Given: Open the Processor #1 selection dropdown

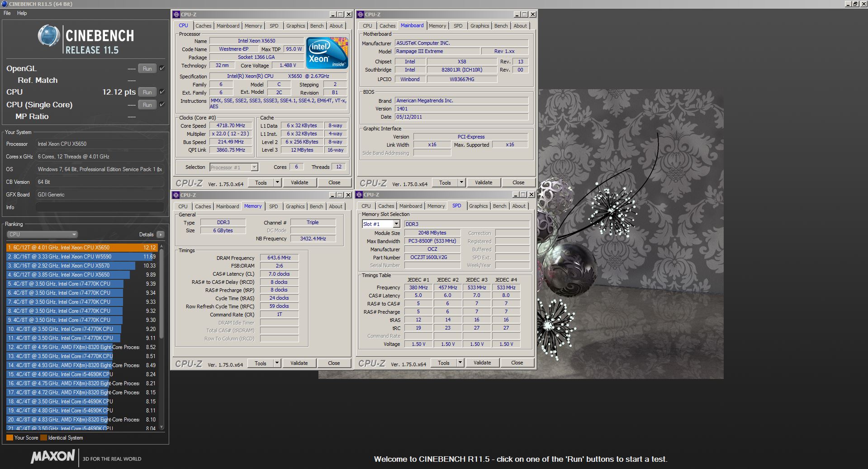Looking at the screenshot, I should [x=234, y=167].
